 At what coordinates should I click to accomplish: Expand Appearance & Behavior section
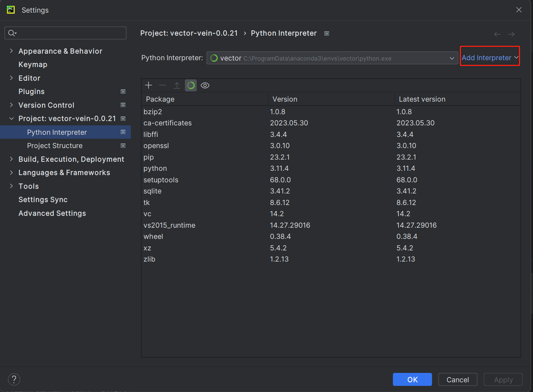pos(11,51)
